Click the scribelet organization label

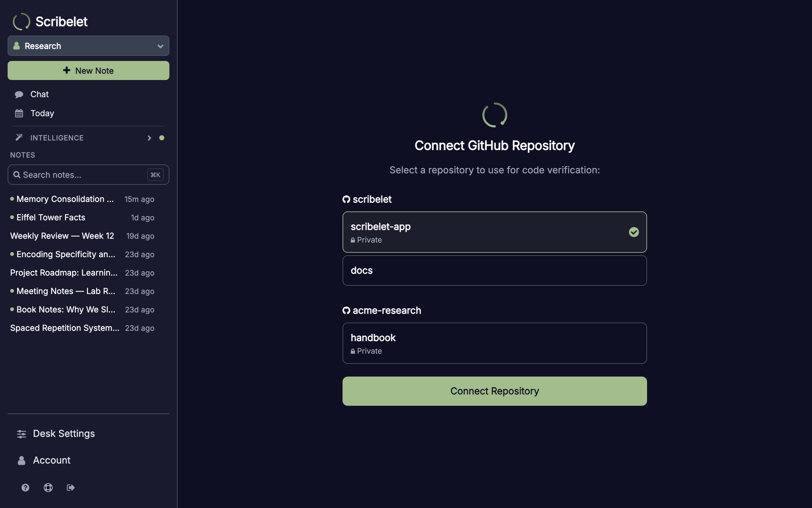(x=372, y=199)
